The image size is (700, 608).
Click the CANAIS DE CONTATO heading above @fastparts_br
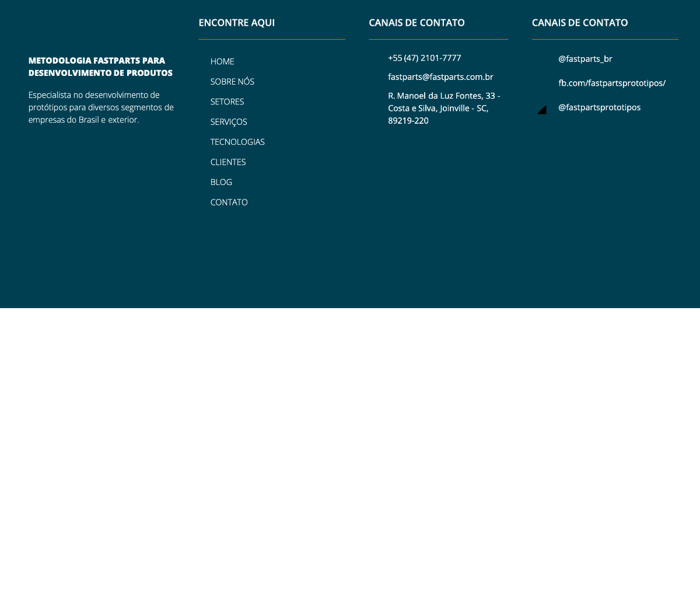[x=580, y=23]
